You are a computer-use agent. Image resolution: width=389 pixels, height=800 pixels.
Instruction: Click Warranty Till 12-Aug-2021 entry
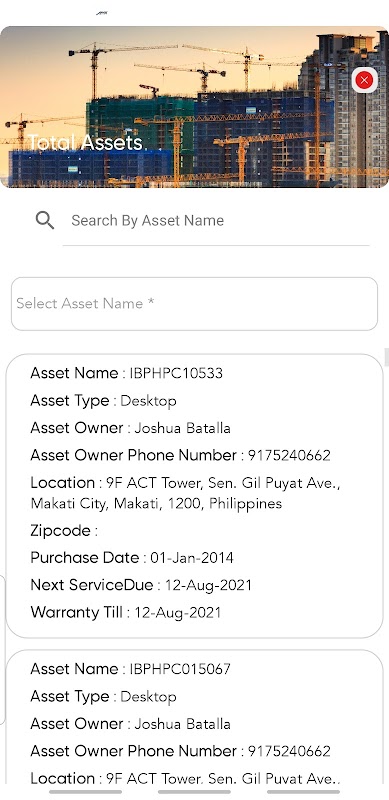(126, 612)
